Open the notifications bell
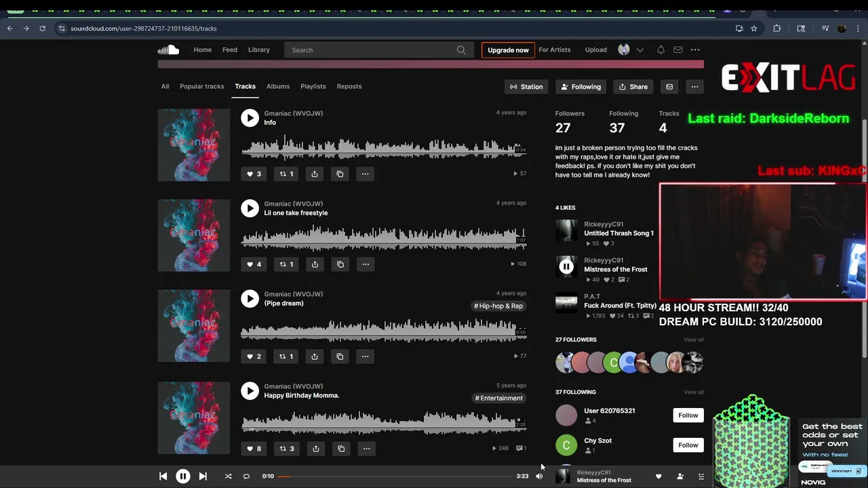This screenshot has width=868, height=488. click(660, 50)
